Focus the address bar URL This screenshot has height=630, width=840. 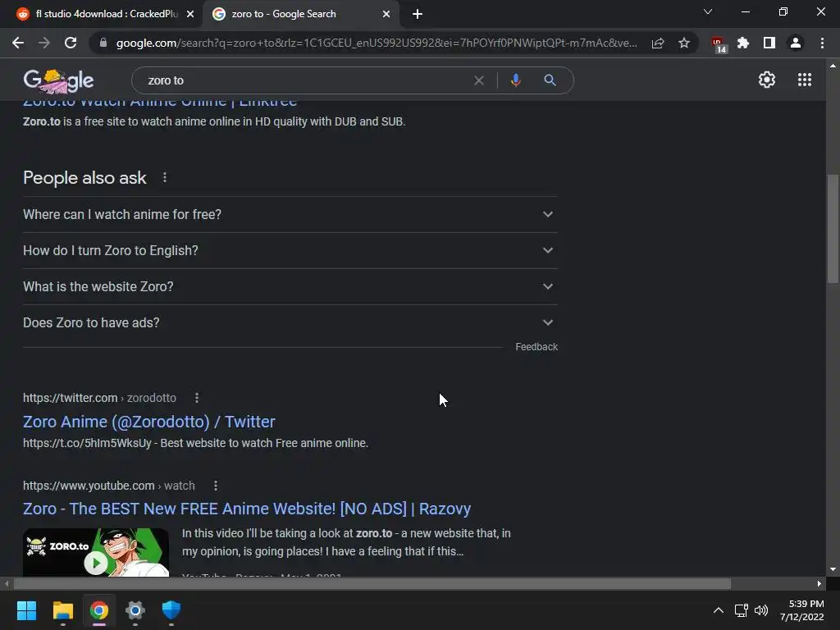(x=375, y=43)
